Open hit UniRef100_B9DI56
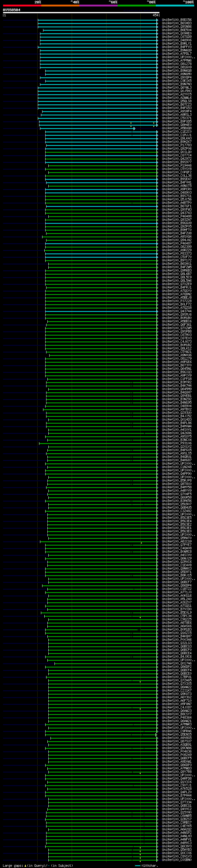Screen dimensions: 197x868 (x=177, y=20)
